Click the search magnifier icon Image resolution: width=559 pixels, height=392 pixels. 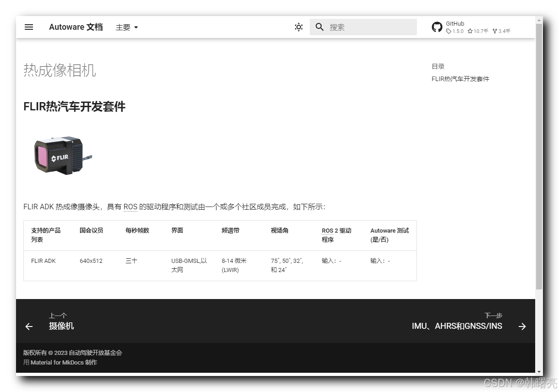(x=320, y=27)
